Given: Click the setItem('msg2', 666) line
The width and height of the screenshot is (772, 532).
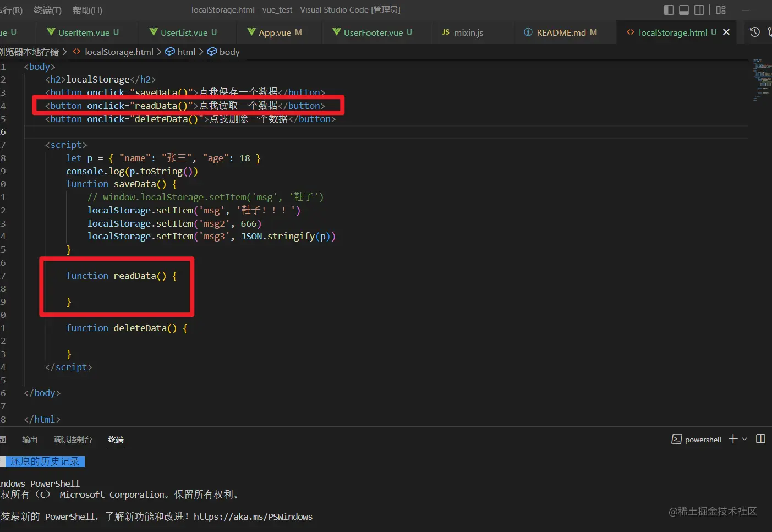Looking at the screenshot, I should (174, 223).
